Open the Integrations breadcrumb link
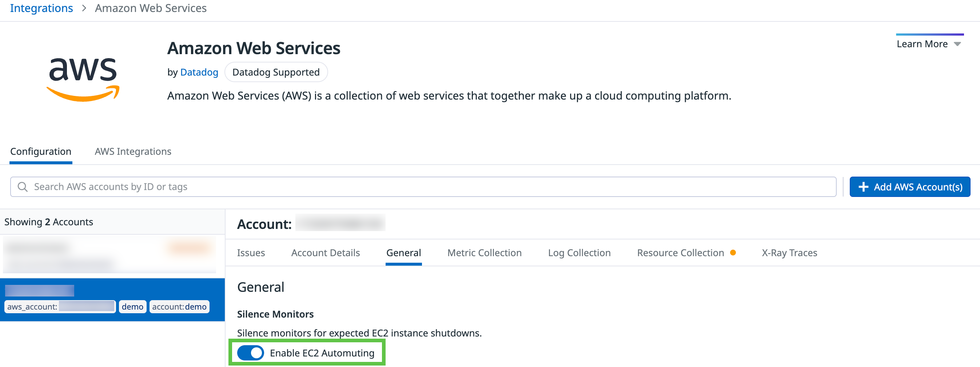 [x=41, y=8]
